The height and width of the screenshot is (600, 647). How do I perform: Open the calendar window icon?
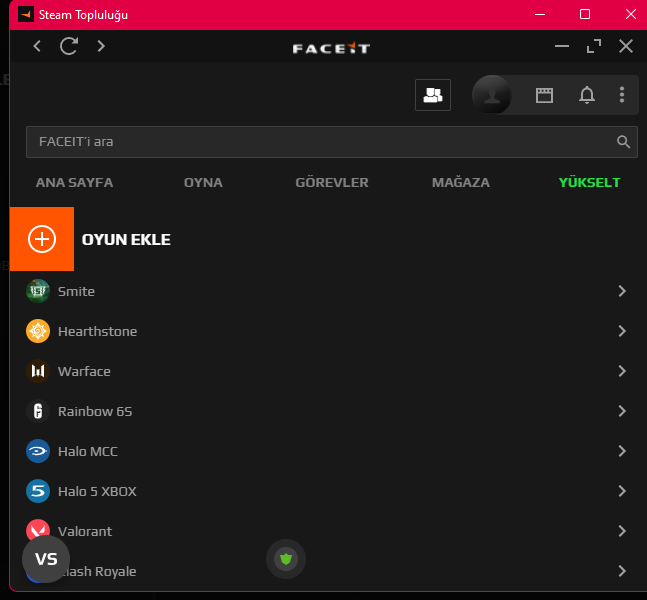(x=544, y=95)
